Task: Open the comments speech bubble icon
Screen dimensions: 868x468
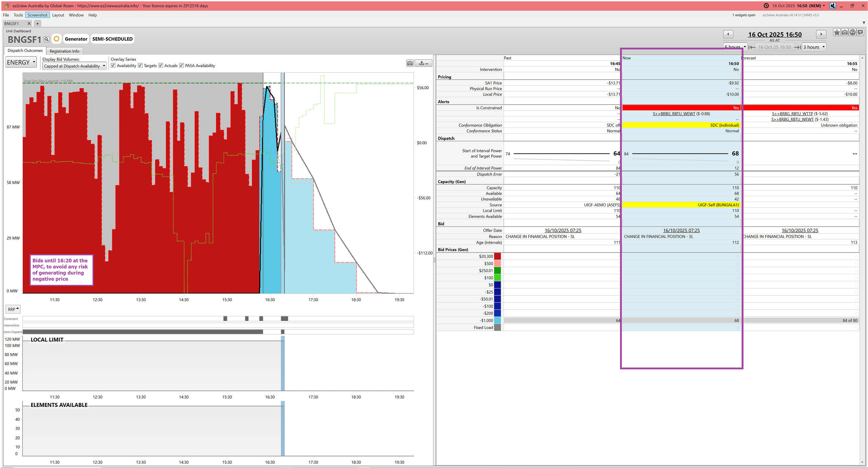Action: tap(860, 33)
